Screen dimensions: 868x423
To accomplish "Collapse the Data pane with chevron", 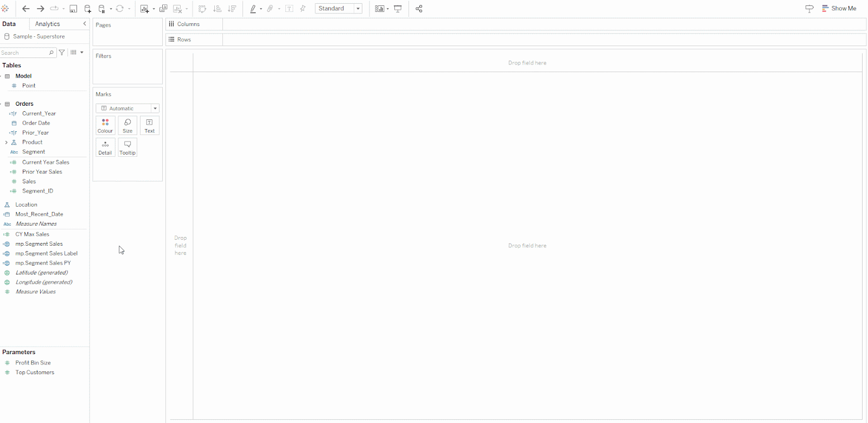I will (x=85, y=24).
